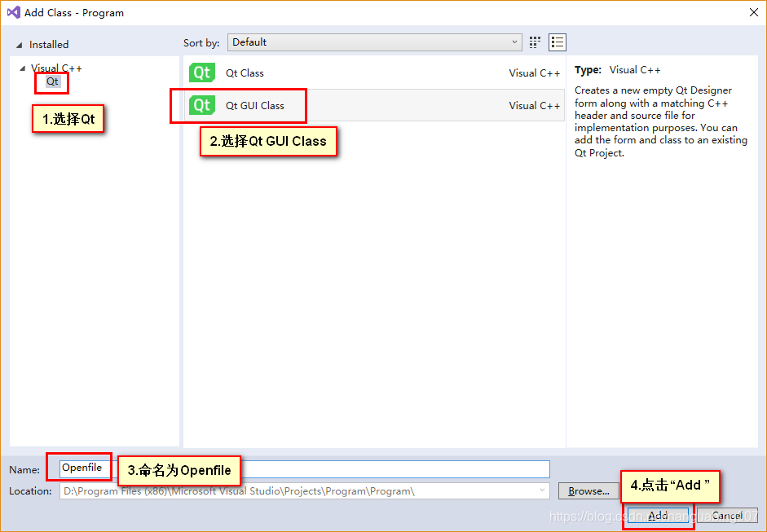Click Visual C++ label in Qt Class row

coord(534,73)
